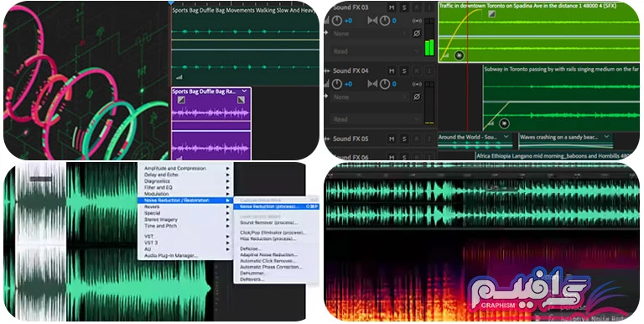Open Sound FX 03 input None dropdown
This screenshot has height=324, width=644.
click(369, 34)
